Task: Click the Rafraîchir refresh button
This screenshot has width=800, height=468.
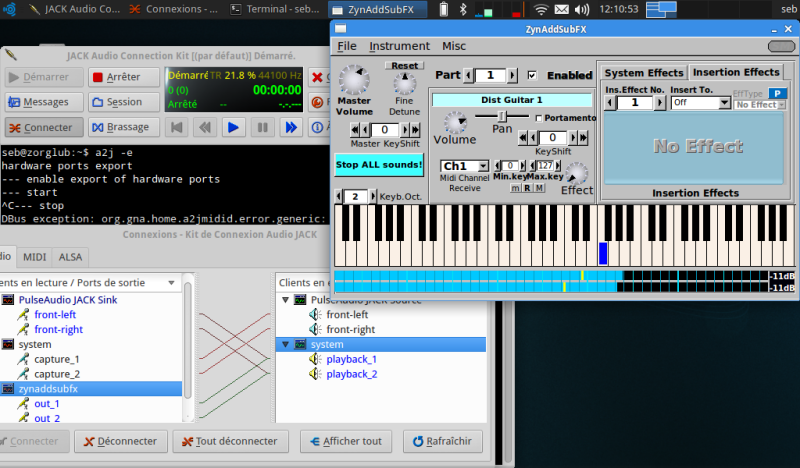Action: (439, 441)
